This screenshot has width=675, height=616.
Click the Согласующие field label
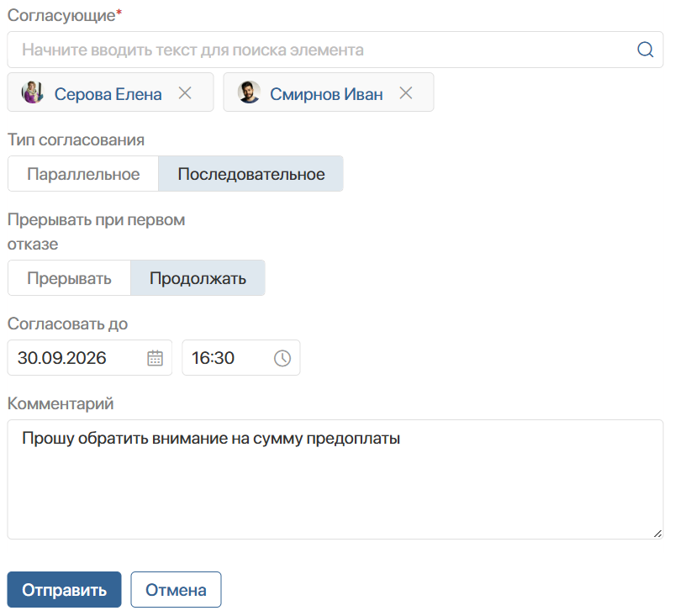click(x=65, y=15)
